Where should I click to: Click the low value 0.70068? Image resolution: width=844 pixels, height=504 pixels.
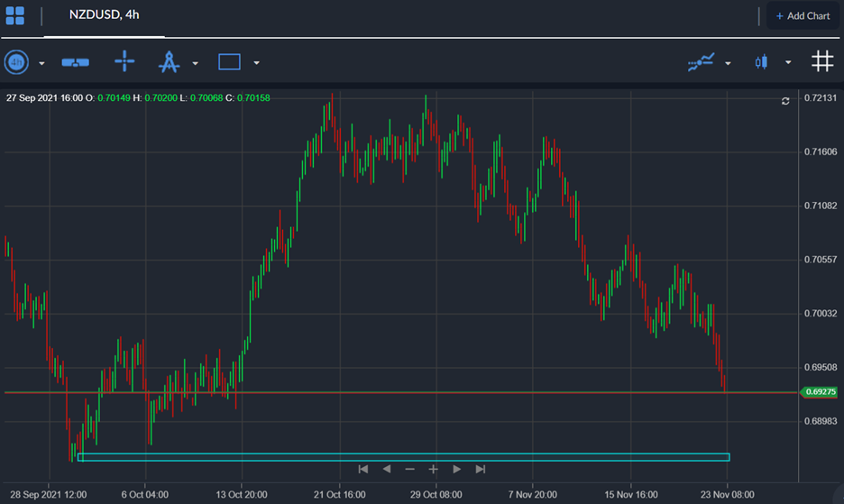[x=206, y=98]
